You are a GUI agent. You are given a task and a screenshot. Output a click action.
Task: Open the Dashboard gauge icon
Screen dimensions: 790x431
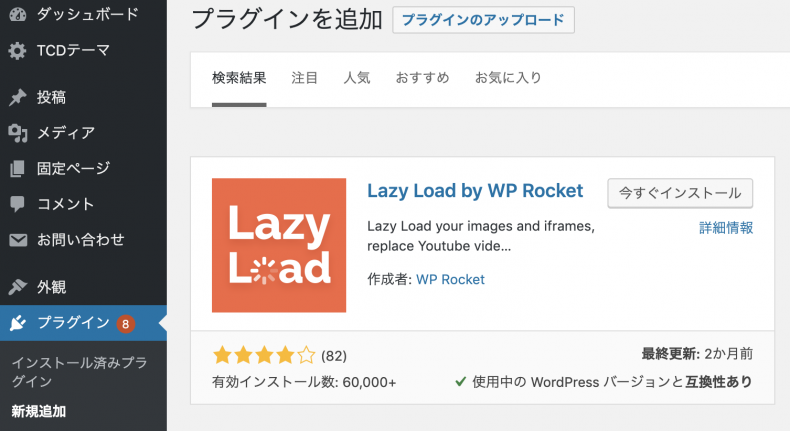click(18, 14)
